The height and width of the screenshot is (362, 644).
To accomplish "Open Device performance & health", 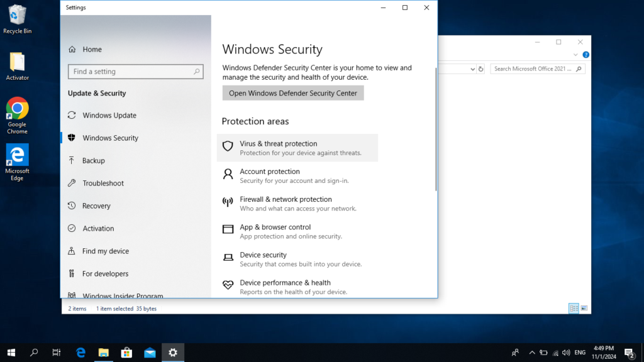I will click(x=297, y=287).
